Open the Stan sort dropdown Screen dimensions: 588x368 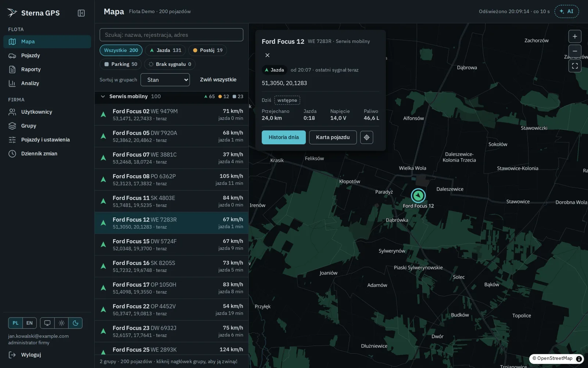pos(165,80)
